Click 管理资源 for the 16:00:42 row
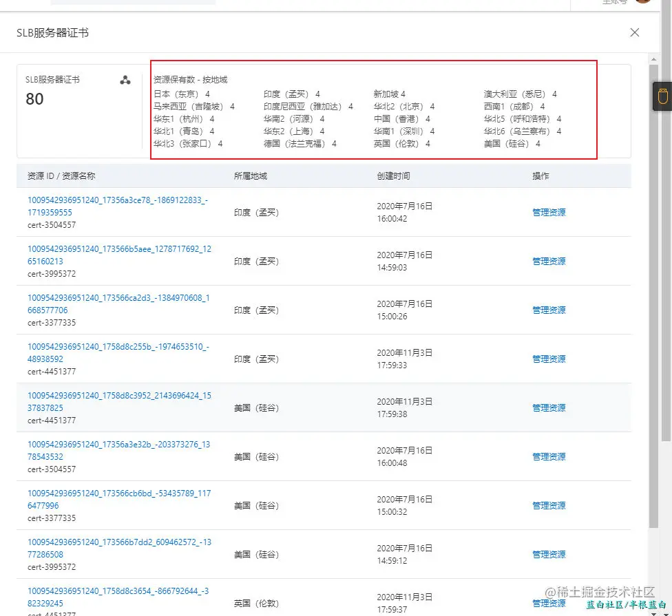Image resolution: width=672 pixels, height=616 pixels. pyautogui.click(x=549, y=213)
